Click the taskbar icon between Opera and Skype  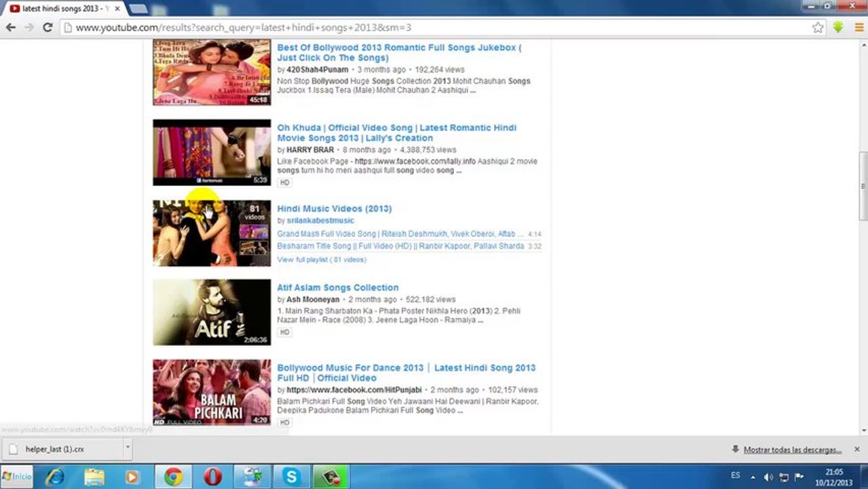(x=252, y=477)
